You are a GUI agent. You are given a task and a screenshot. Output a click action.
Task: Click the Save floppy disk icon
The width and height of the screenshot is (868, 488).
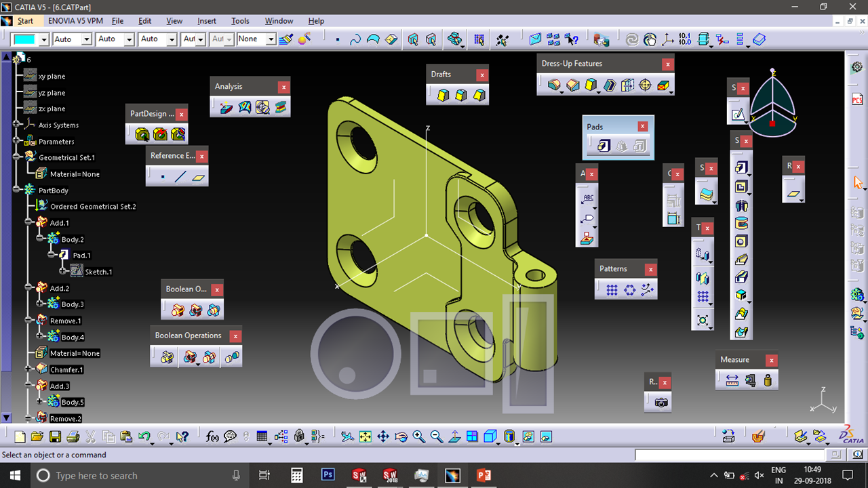(55, 437)
